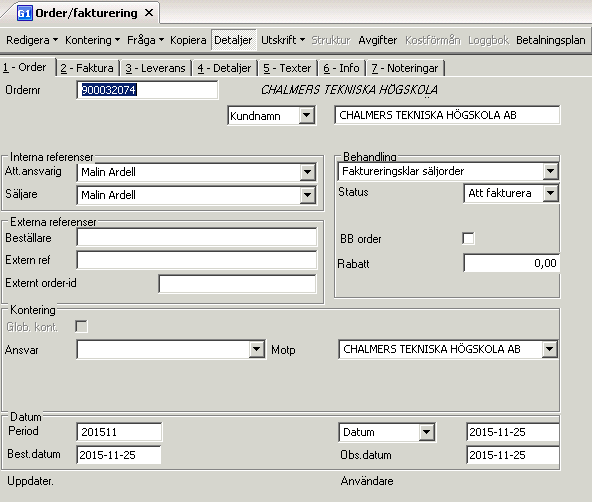Open the Utskrift menu
592x502 pixels.
pyautogui.click(x=283, y=40)
